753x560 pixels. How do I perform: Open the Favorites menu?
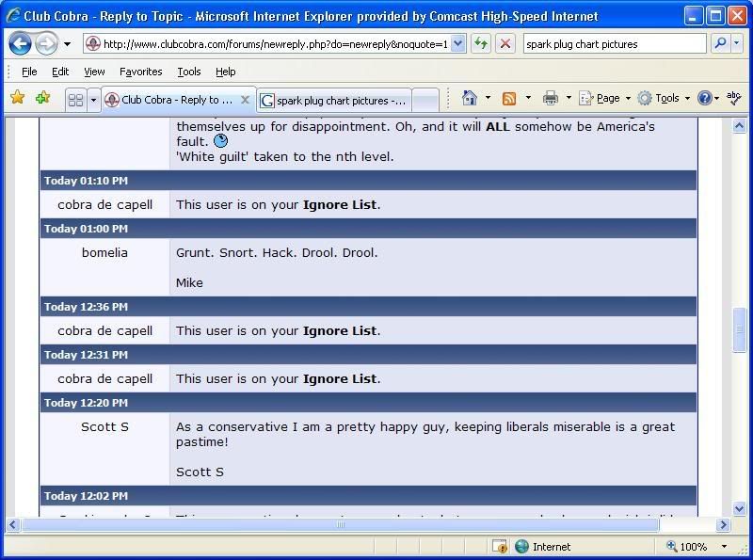(140, 72)
